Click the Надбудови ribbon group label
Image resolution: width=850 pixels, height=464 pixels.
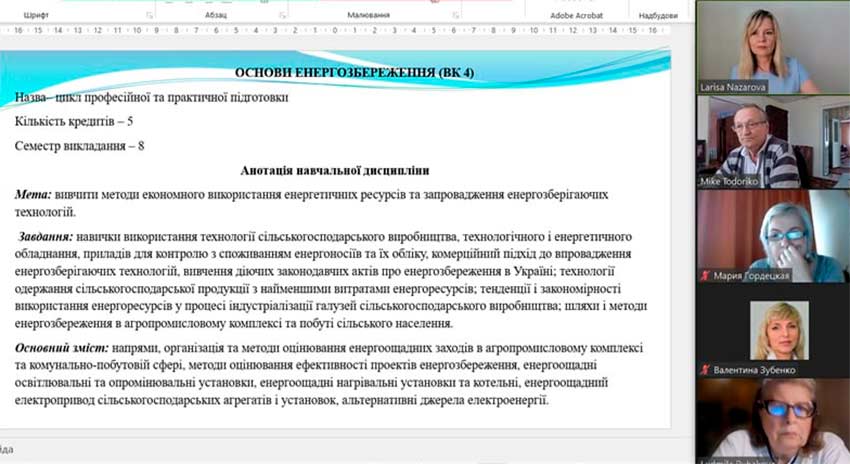658,15
